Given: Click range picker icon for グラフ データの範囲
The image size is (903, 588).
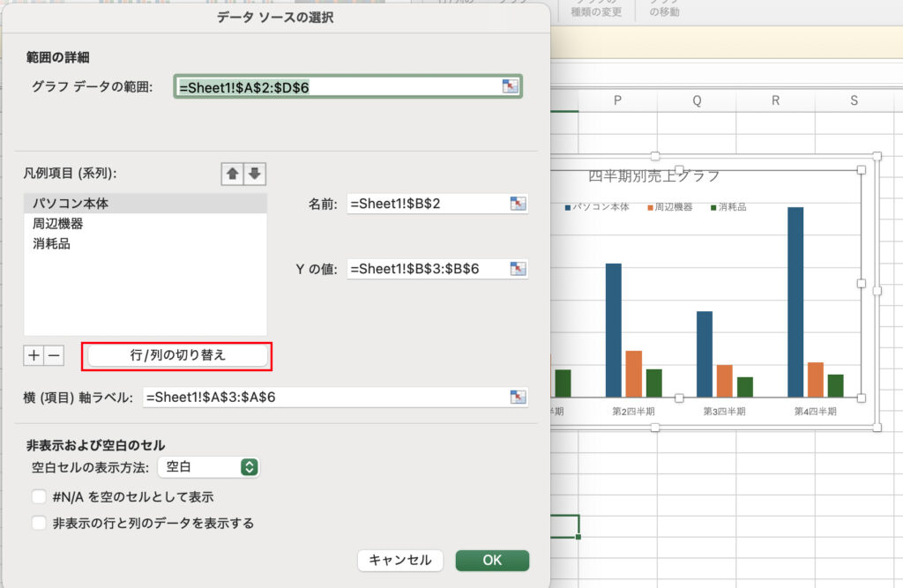Looking at the screenshot, I should (x=510, y=86).
